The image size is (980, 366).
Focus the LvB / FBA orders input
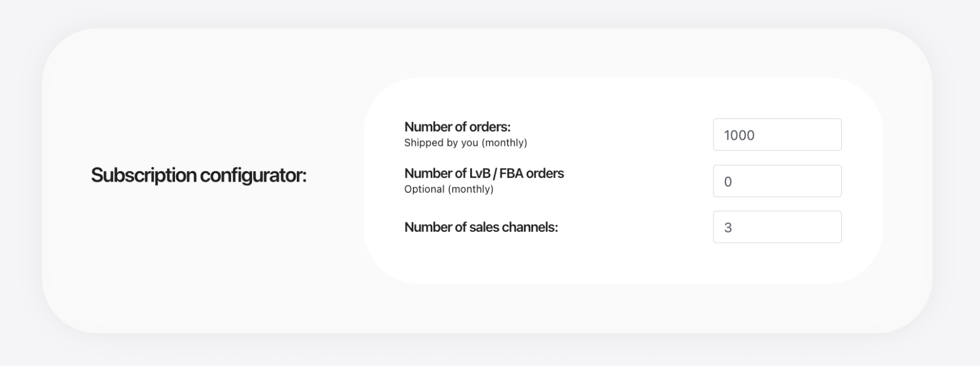point(776,181)
